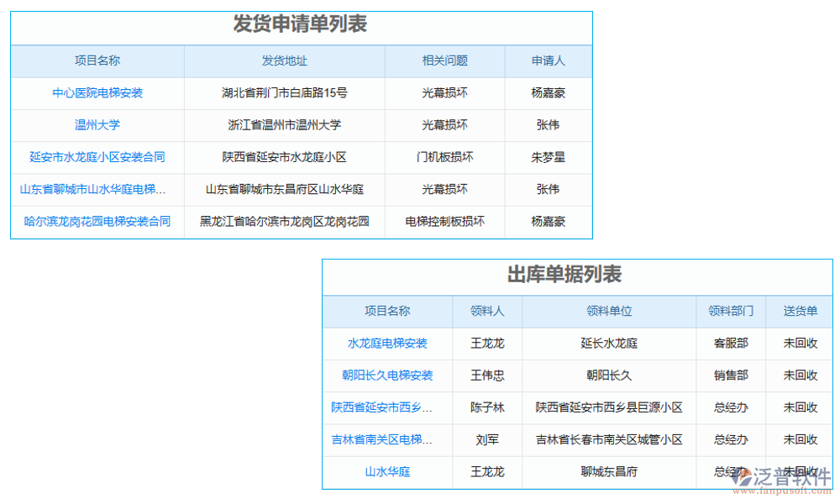840x504 pixels.
Task: Click 未回收 status for 水龙庭电梯安装
Action: pyautogui.click(x=801, y=344)
